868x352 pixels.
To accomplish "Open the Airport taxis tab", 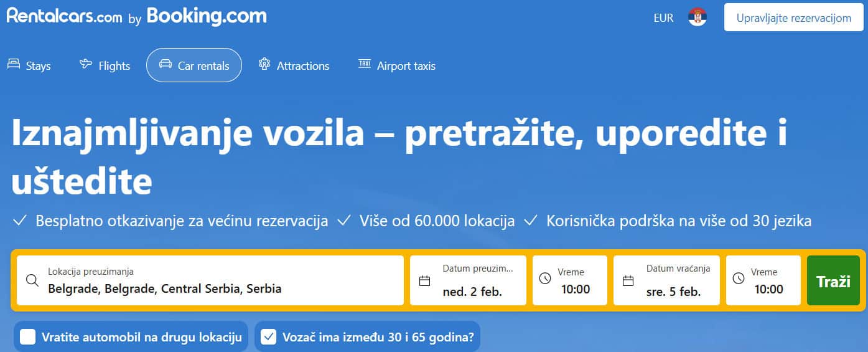I will [x=397, y=65].
